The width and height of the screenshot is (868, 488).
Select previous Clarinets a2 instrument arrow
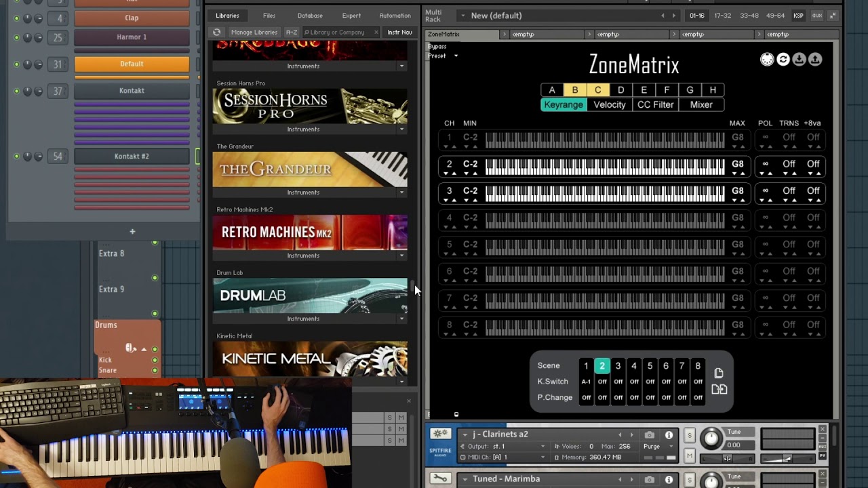pyautogui.click(x=619, y=435)
